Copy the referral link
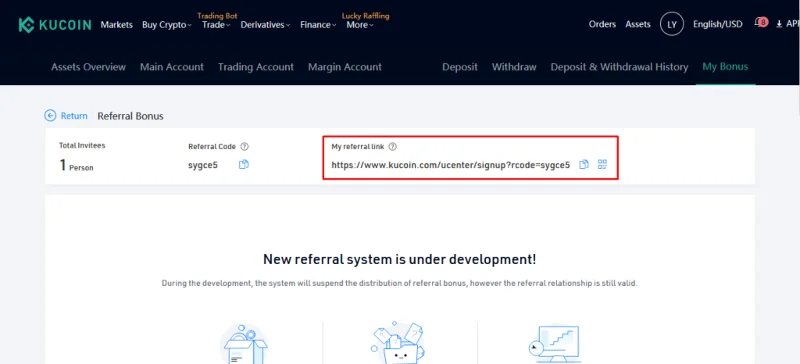The image size is (800, 364). tap(584, 164)
